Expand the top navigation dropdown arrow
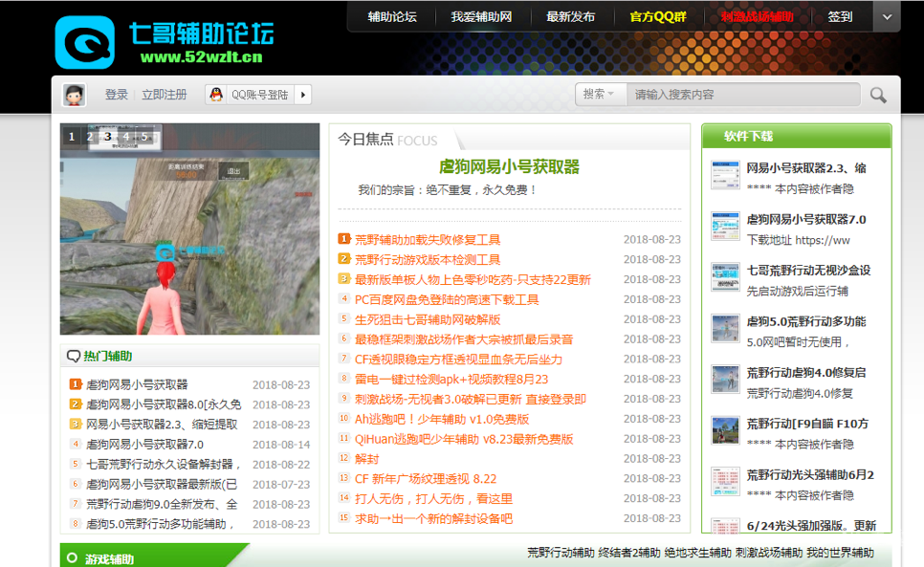 click(887, 17)
